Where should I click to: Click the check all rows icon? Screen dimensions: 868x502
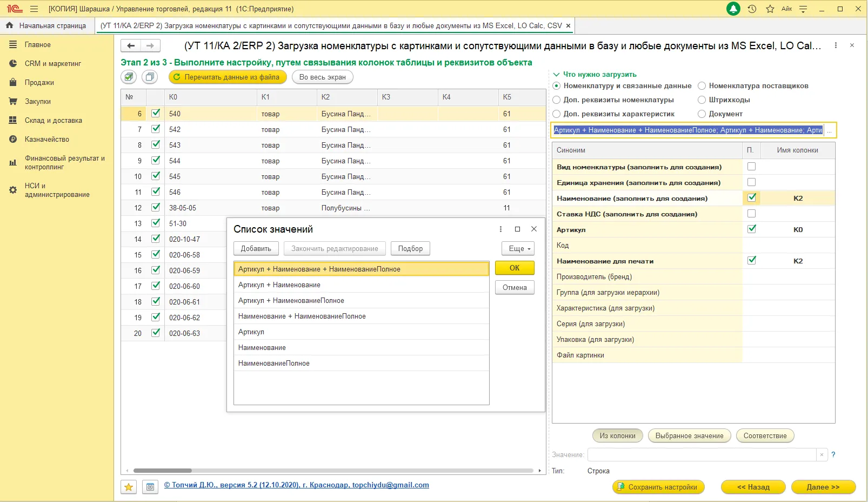(129, 77)
